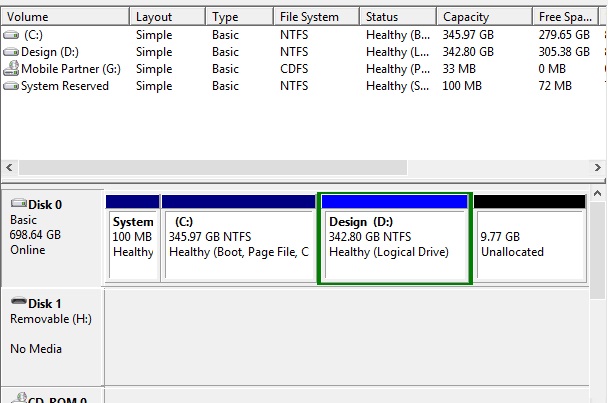
Task: Click the System Reserved volume drive icon
Action: pyautogui.click(x=11, y=86)
